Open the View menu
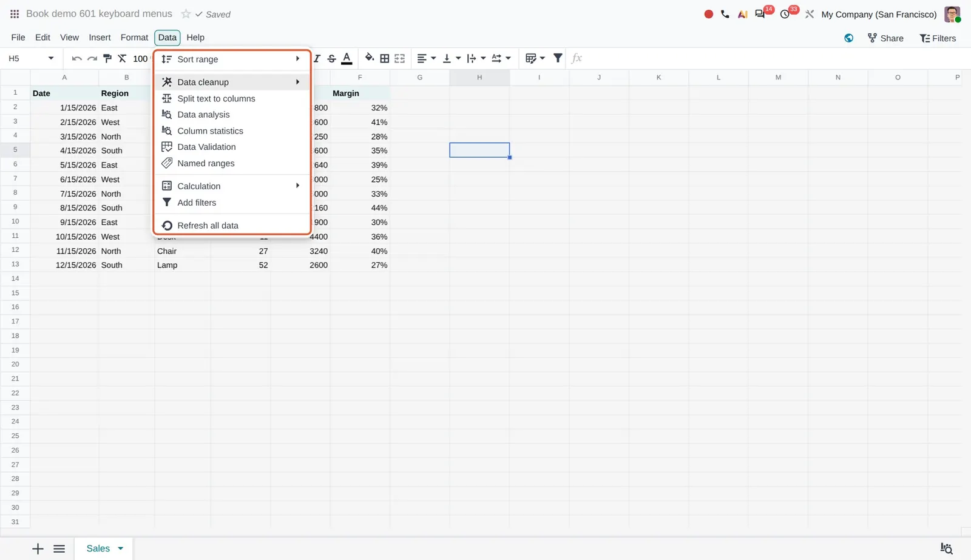The width and height of the screenshot is (971, 560). (69, 37)
